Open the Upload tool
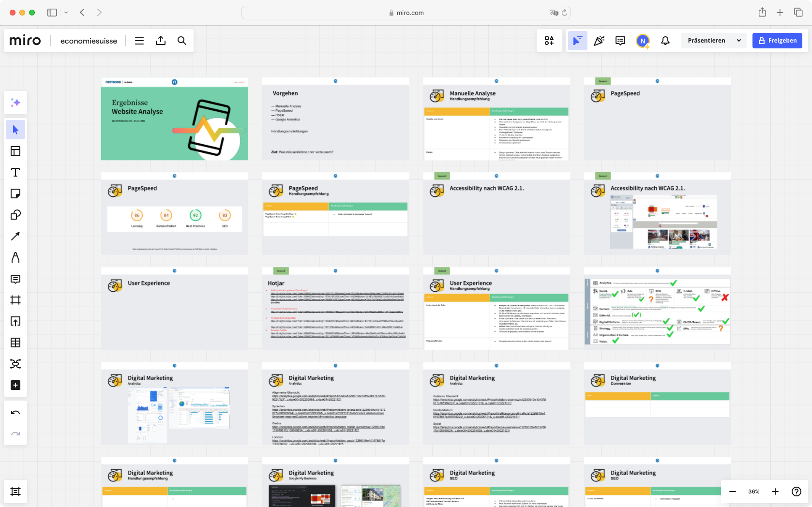Viewport: 812px width, 507px height. point(15,321)
